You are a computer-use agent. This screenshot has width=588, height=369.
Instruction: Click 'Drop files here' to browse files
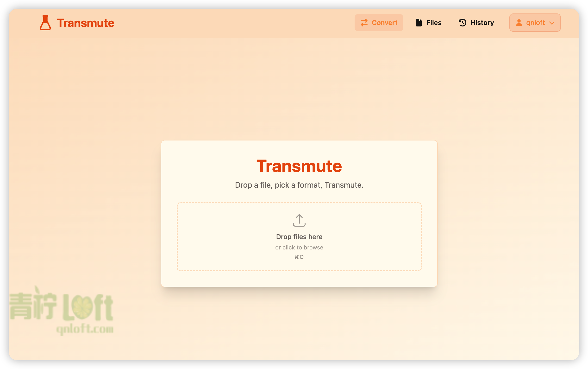(299, 236)
